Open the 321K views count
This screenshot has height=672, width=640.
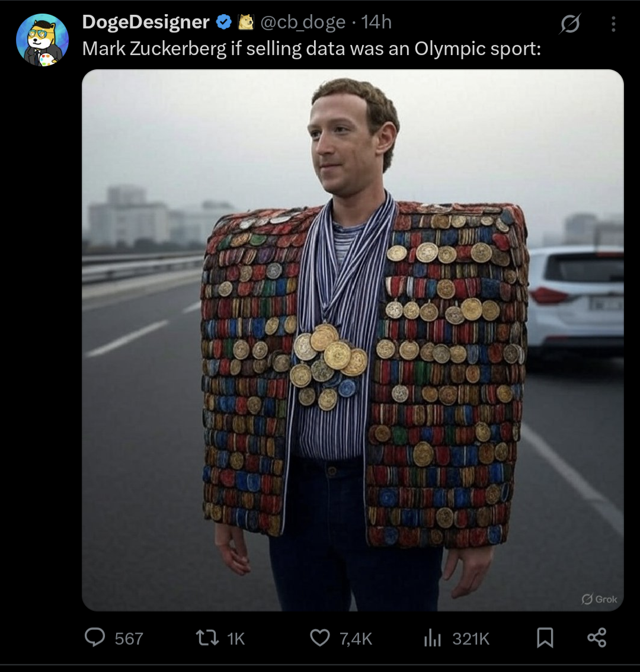(x=471, y=639)
